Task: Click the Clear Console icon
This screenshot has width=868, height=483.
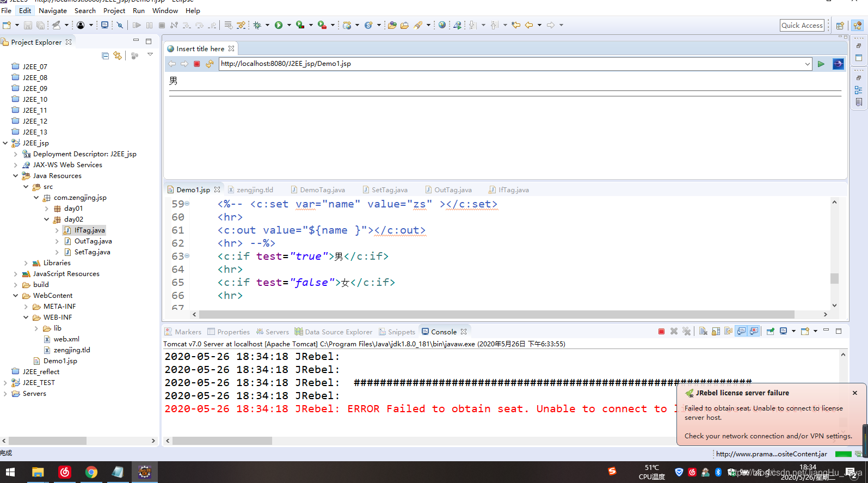Action: 703,331
